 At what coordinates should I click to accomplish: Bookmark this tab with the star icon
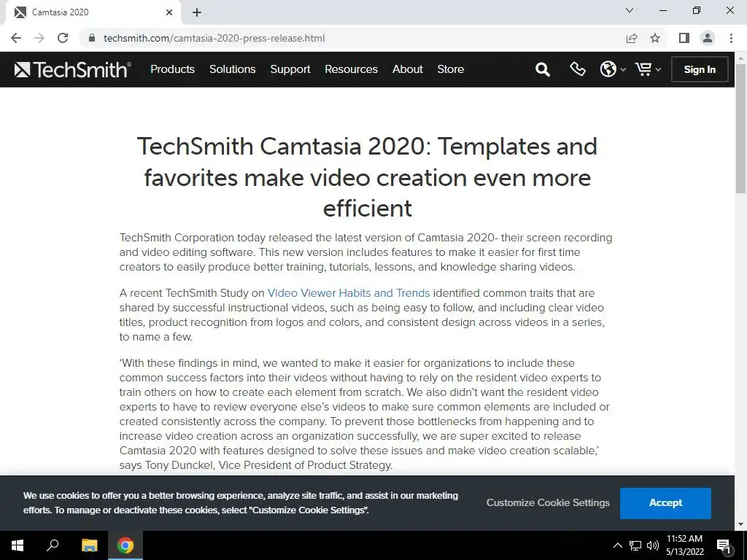pos(655,38)
